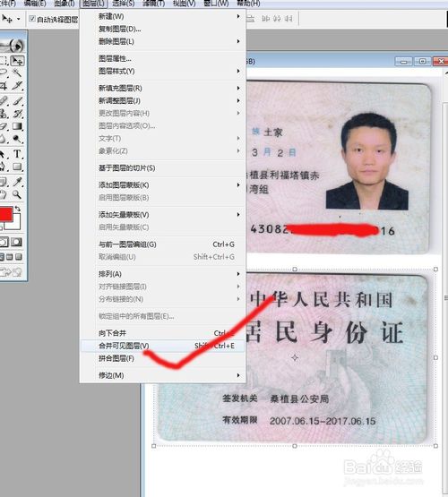Click top-right transform handle of layer

pos(435,270)
